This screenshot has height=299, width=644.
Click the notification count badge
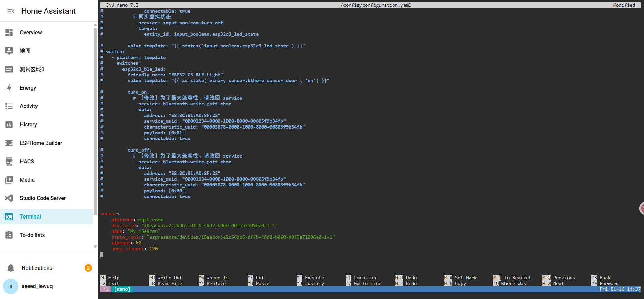[x=88, y=268]
